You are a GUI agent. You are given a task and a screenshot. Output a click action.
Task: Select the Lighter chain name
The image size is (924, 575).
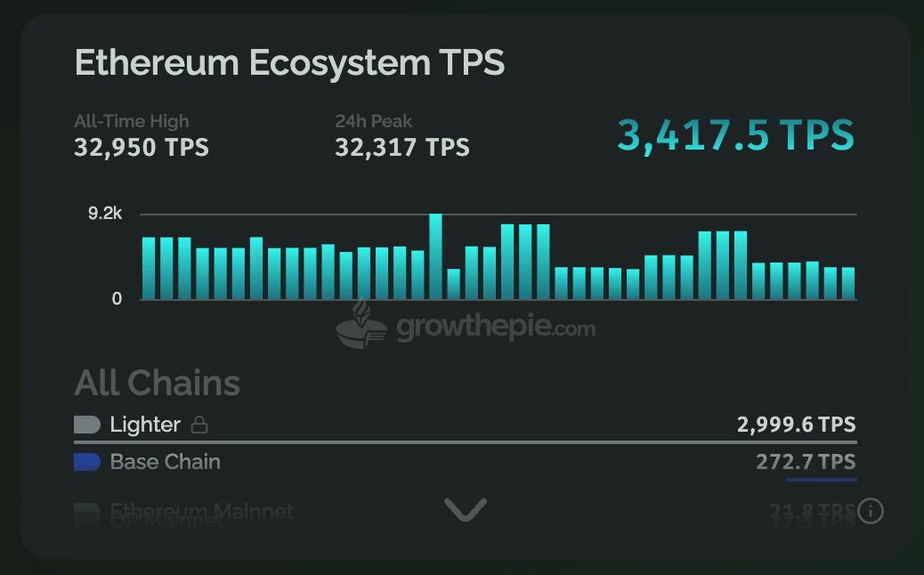pyautogui.click(x=145, y=425)
